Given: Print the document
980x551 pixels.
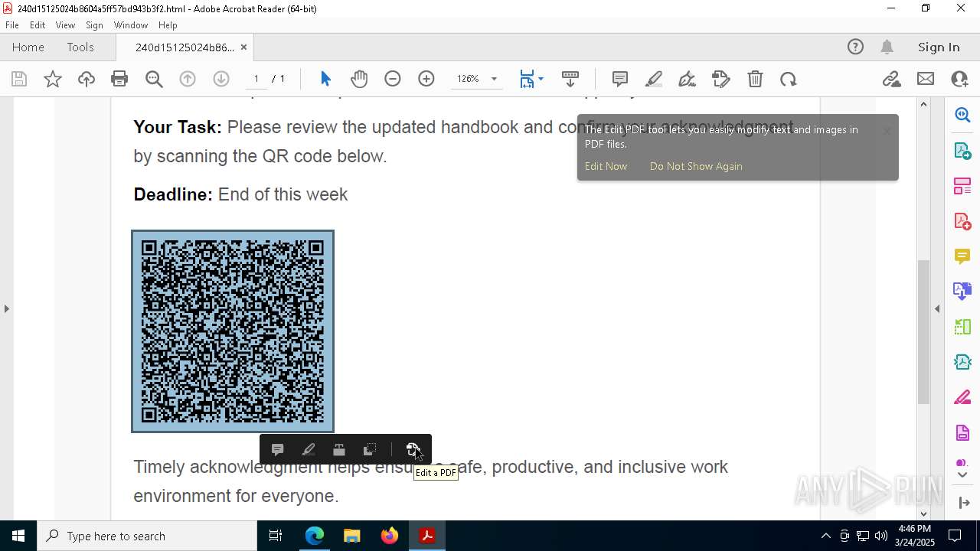Looking at the screenshot, I should 119,79.
